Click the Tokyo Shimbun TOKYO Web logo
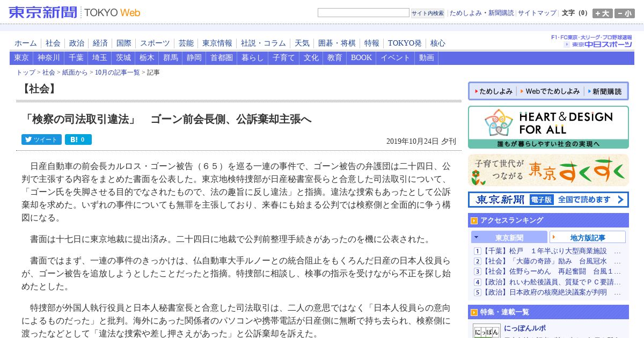644x338 pixels. (x=75, y=12)
